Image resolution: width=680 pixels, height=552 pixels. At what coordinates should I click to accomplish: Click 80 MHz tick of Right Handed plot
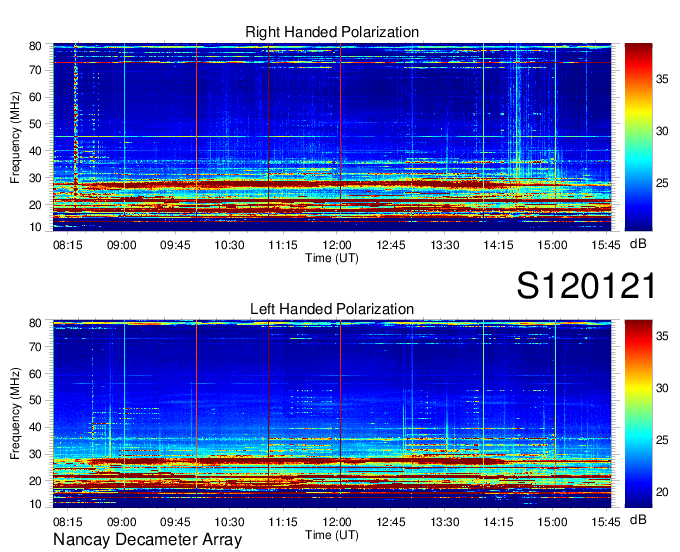(35, 46)
